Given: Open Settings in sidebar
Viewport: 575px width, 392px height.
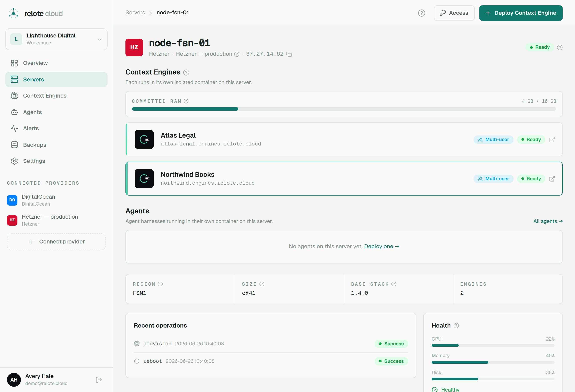Looking at the screenshot, I should coord(56,161).
